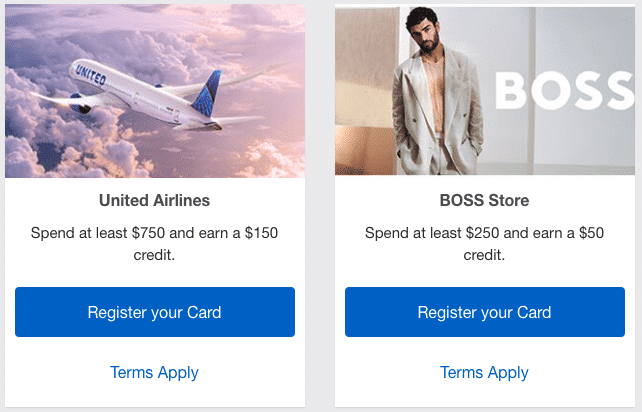View Terms Apply for BOSS Store offer
The height and width of the screenshot is (412, 642).
click(484, 372)
